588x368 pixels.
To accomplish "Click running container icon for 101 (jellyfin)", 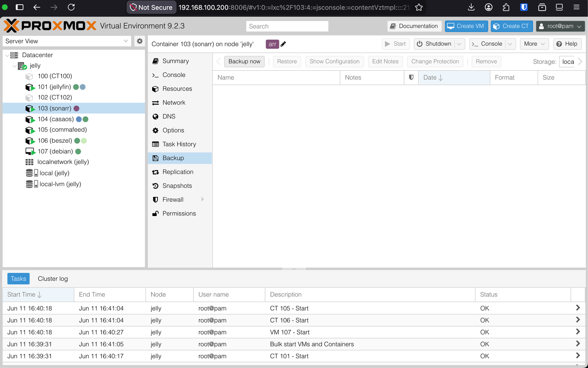I will (x=30, y=87).
